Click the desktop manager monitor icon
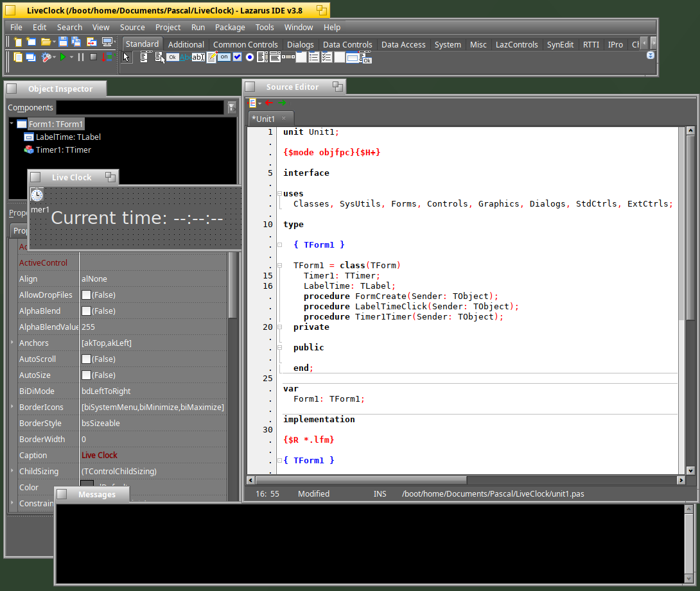 pyautogui.click(x=107, y=42)
